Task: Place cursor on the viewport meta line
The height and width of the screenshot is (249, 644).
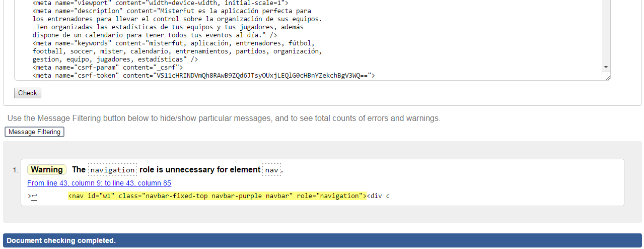Action: [160, 3]
